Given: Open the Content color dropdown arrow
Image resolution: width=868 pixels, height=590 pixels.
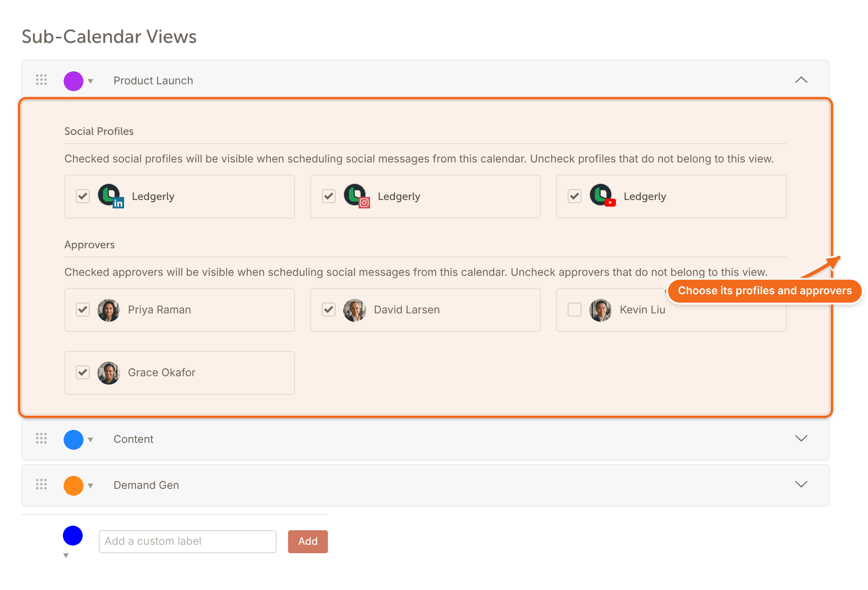Looking at the screenshot, I should [90, 440].
